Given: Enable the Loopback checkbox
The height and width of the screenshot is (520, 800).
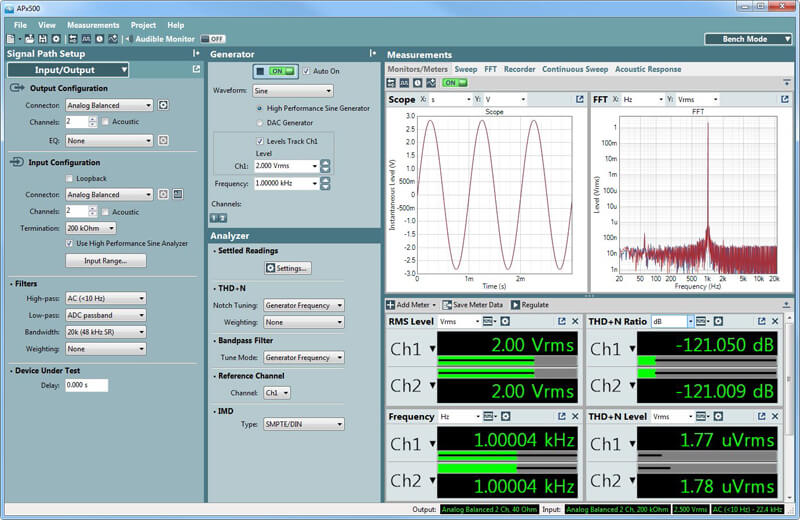Looking at the screenshot, I should coord(69,178).
